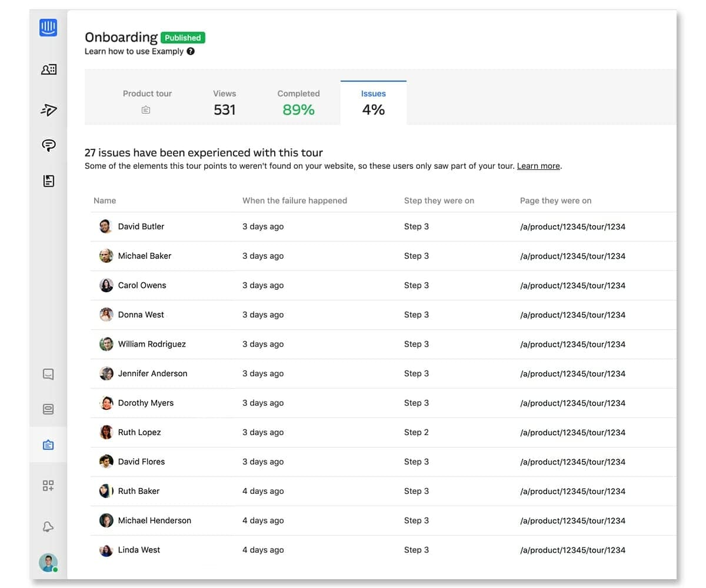
Task: Click Linda West's avatar
Action: (106, 550)
